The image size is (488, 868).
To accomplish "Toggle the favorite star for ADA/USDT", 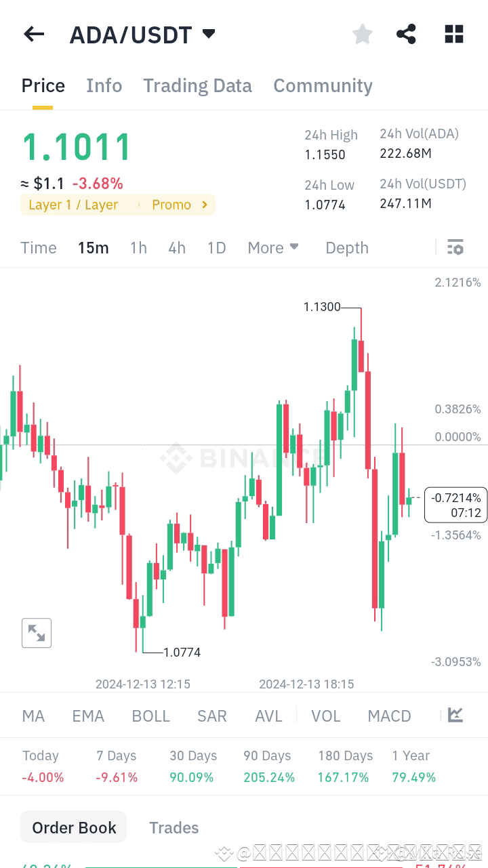I will pos(362,34).
